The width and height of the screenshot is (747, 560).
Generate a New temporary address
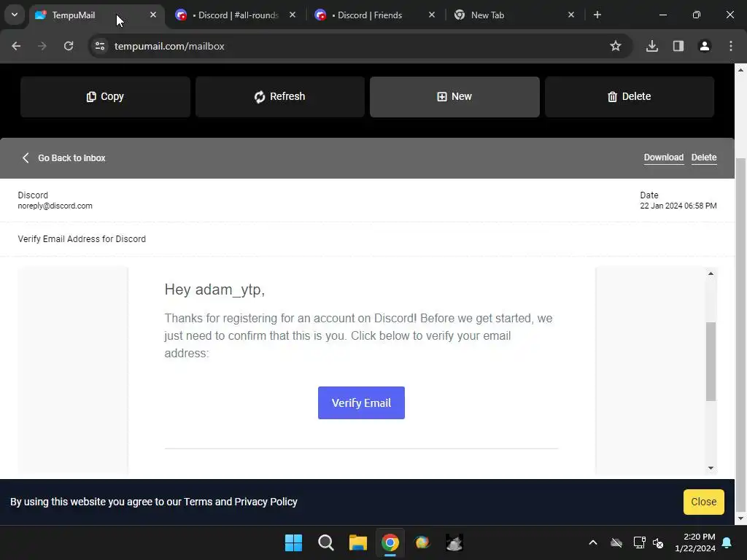[x=454, y=97]
